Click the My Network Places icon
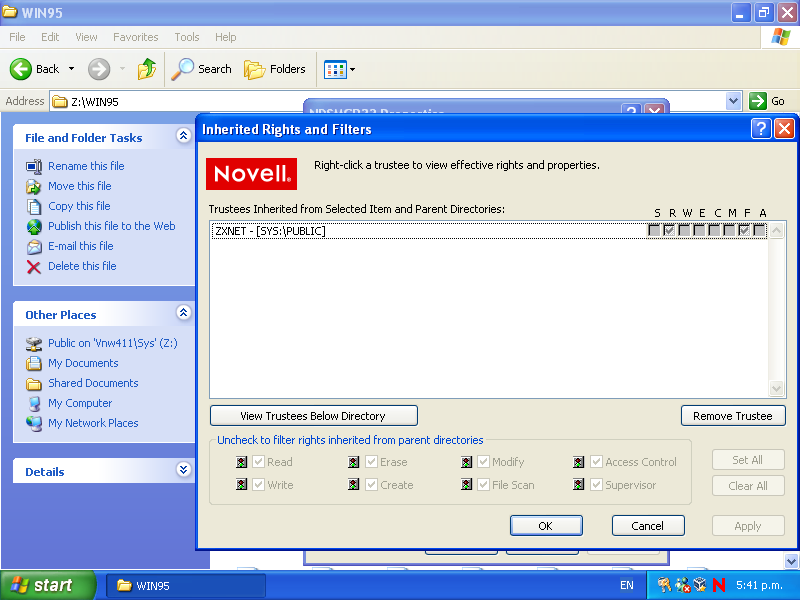This screenshot has height=600, width=800. pyautogui.click(x=34, y=423)
